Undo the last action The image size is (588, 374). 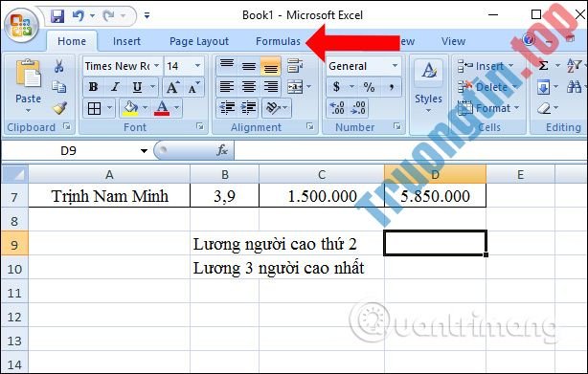[x=78, y=15]
